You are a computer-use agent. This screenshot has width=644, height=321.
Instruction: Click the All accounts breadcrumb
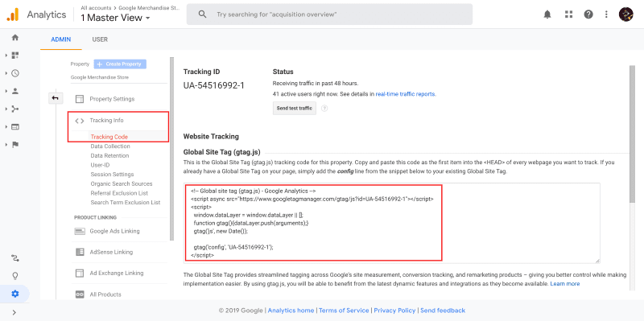point(96,8)
